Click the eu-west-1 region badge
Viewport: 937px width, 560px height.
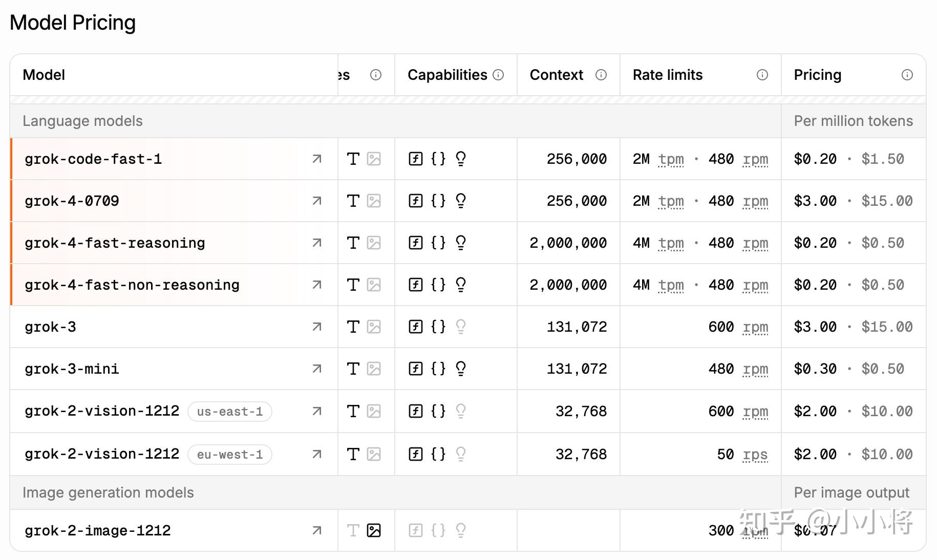[x=230, y=455]
